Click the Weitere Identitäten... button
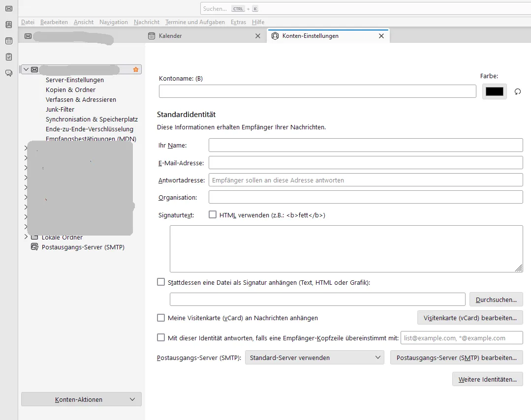 [x=487, y=379]
